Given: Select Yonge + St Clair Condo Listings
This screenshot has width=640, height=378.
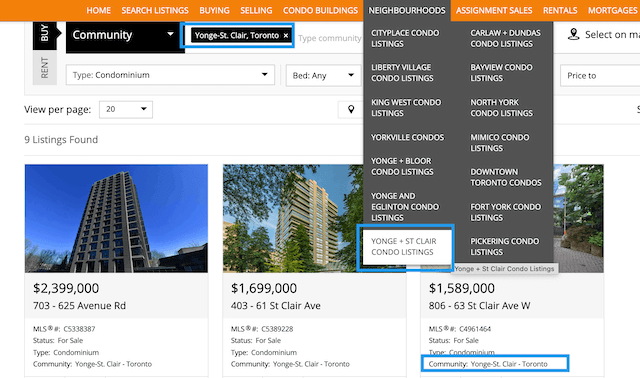Looking at the screenshot, I should pos(407,247).
